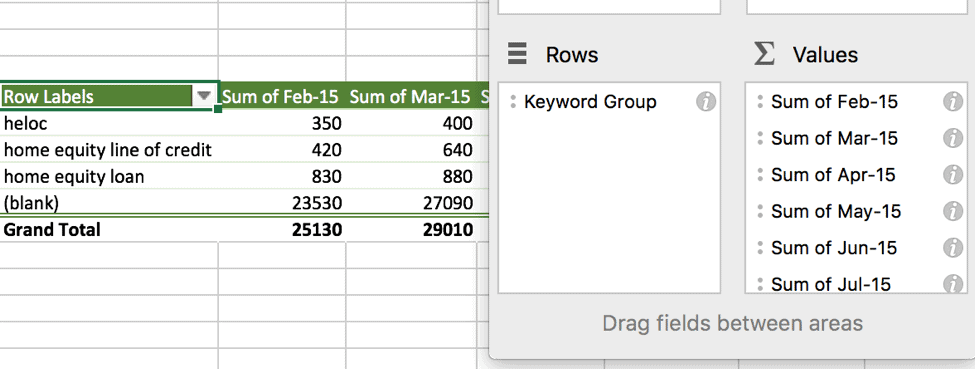Viewport: 975px width, 369px height.
Task: Open info for Sum of Jul-15
Action: 953,284
